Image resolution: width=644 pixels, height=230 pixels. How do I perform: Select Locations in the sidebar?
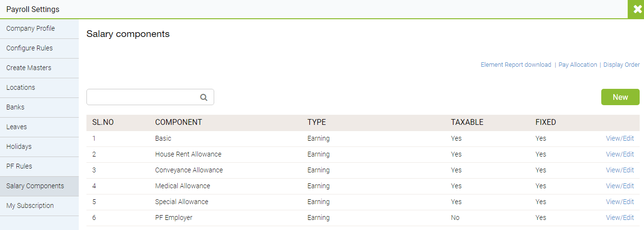39,88
